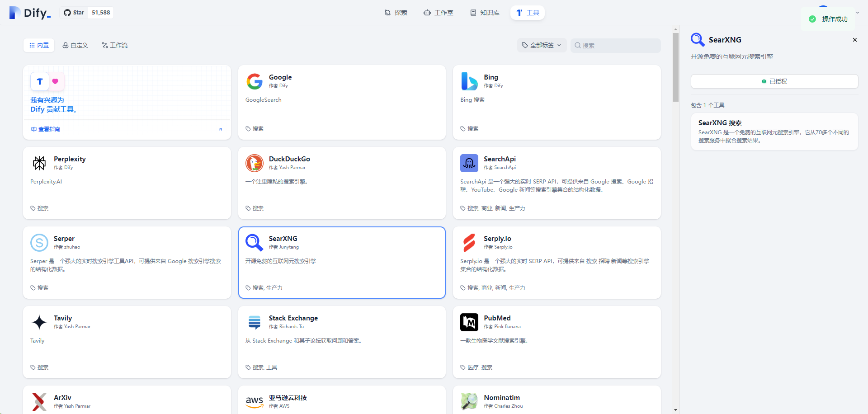The image size is (868, 414).
Task: Open the 查看指南 link
Action: tap(46, 129)
